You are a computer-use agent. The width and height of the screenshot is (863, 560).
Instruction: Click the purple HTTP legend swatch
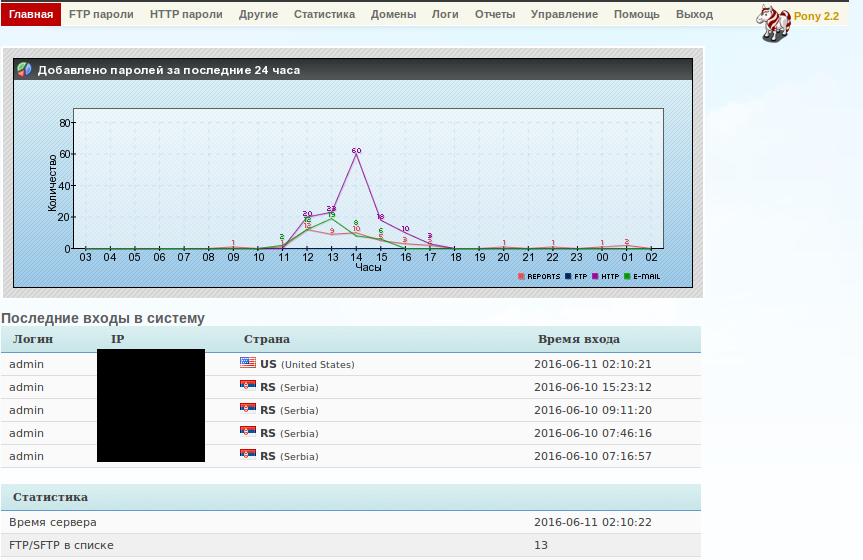pyautogui.click(x=595, y=276)
